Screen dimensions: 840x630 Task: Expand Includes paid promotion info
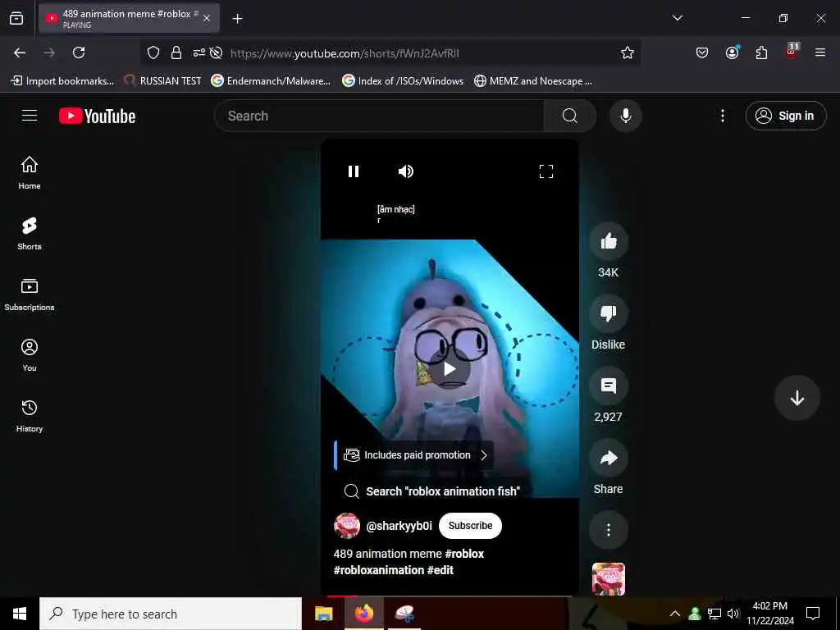point(414,454)
